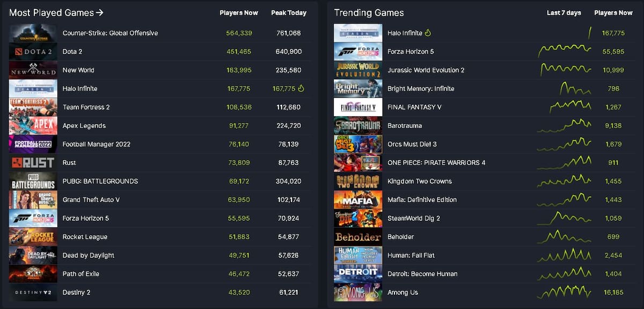
Task: Click the Bright Memory: Infinite thumbnail
Action: [x=358, y=89]
